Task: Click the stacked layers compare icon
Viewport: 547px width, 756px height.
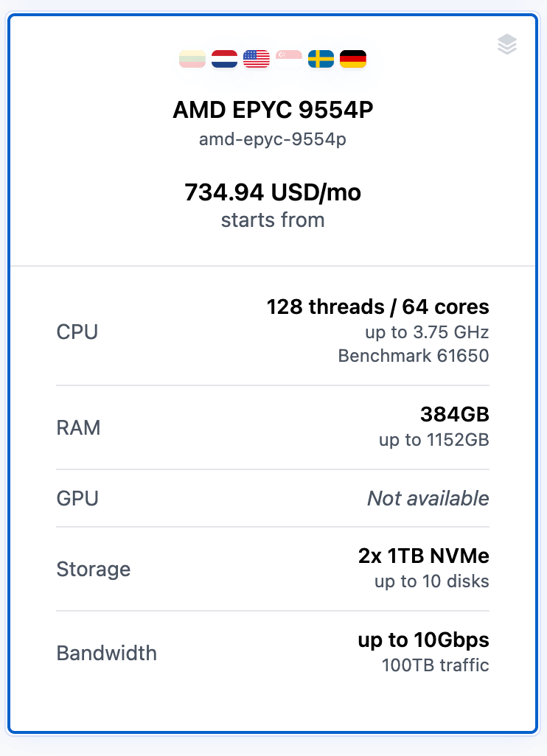Action: click(x=507, y=45)
